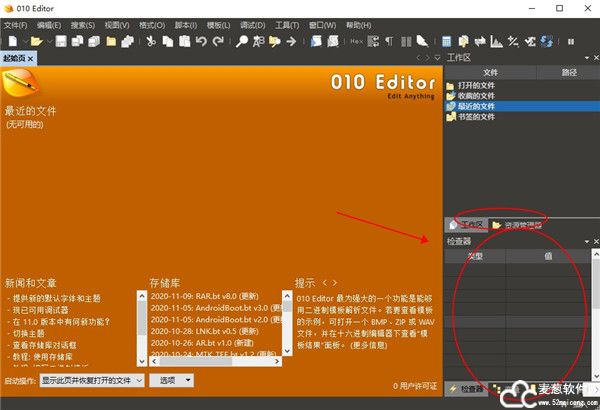Image resolution: width=600 pixels, height=410 pixels.
Task: Click the Save All toolbar icon
Action: tap(94, 41)
